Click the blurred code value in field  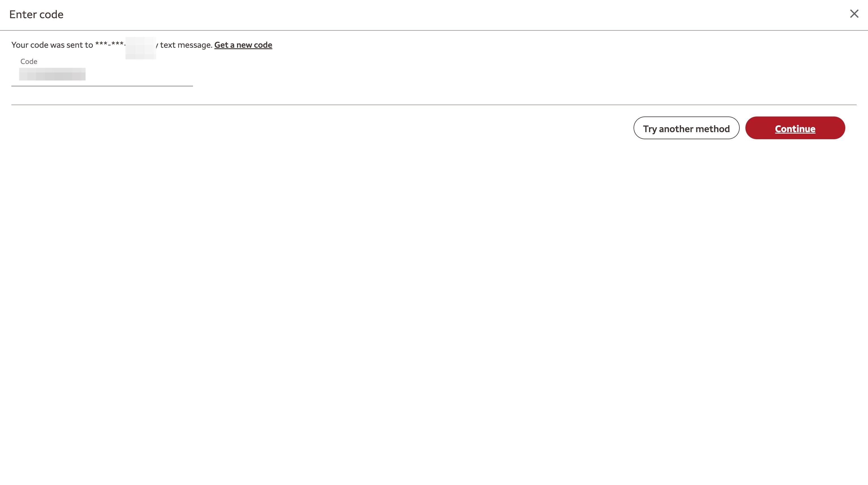tap(52, 74)
